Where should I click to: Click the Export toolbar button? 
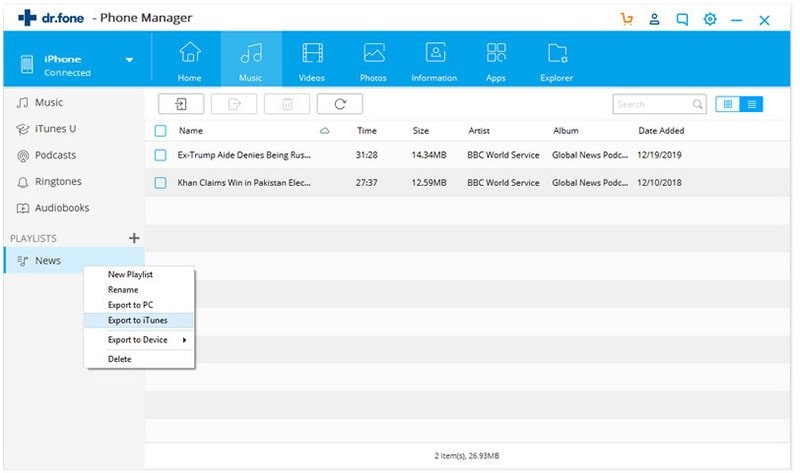(234, 104)
